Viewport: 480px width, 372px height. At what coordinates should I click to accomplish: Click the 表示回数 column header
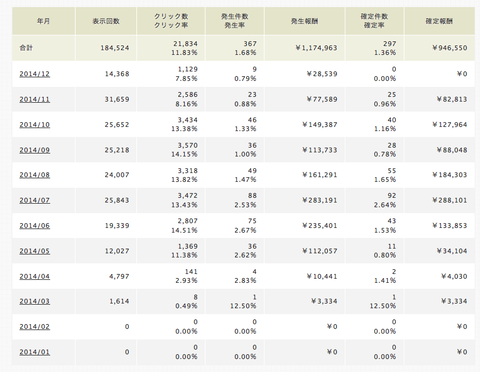106,21
